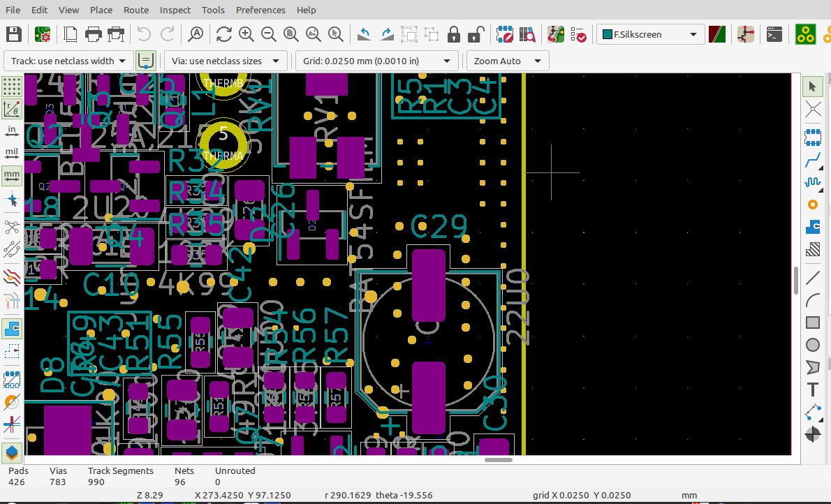Expand the Zoom Auto selector
The height and width of the screenshot is (504, 831).
pyautogui.click(x=507, y=61)
